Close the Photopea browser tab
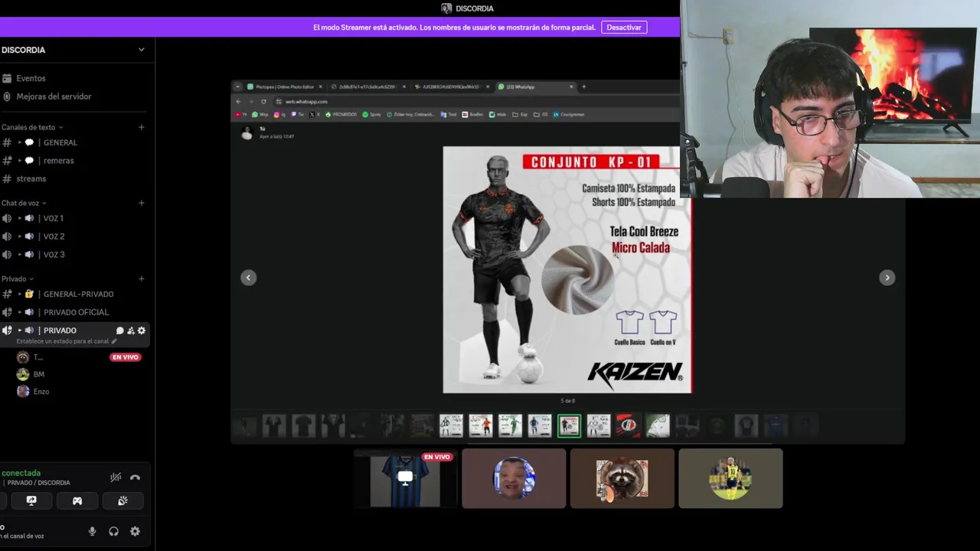Image resolution: width=980 pixels, height=551 pixels. (320, 86)
